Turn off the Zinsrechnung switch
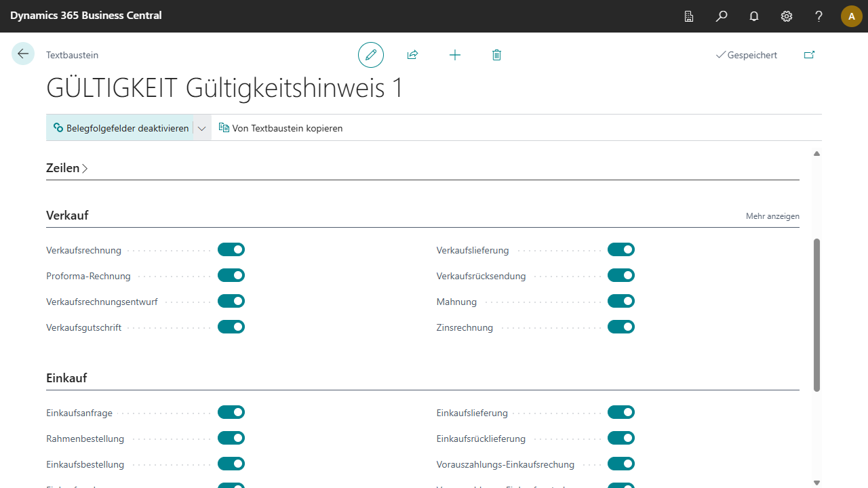 pyautogui.click(x=621, y=327)
